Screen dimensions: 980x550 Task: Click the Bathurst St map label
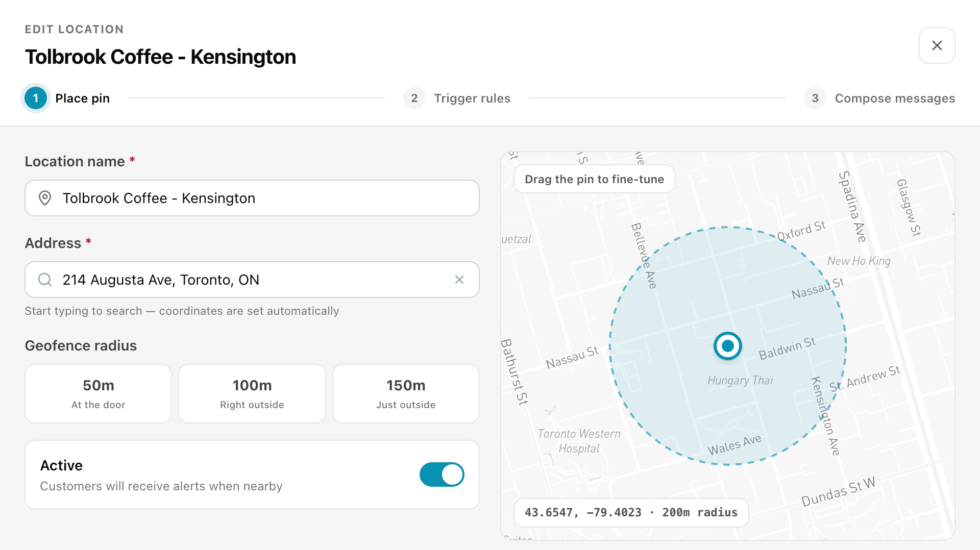pyautogui.click(x=514, y=372)
